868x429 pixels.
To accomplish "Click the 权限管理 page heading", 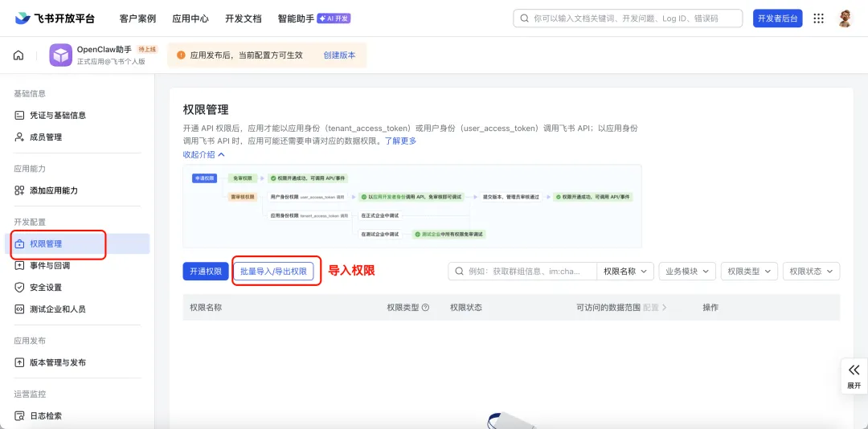I will [x=206, y=109].
